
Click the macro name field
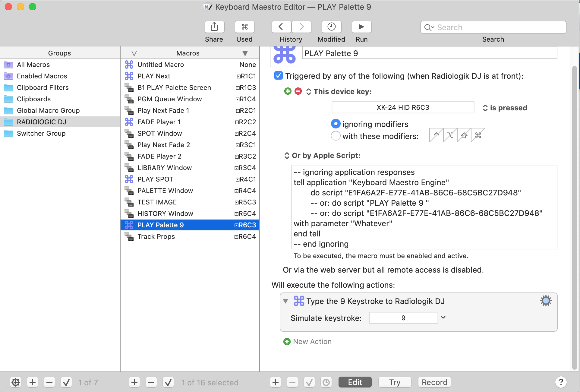point(430,53)
